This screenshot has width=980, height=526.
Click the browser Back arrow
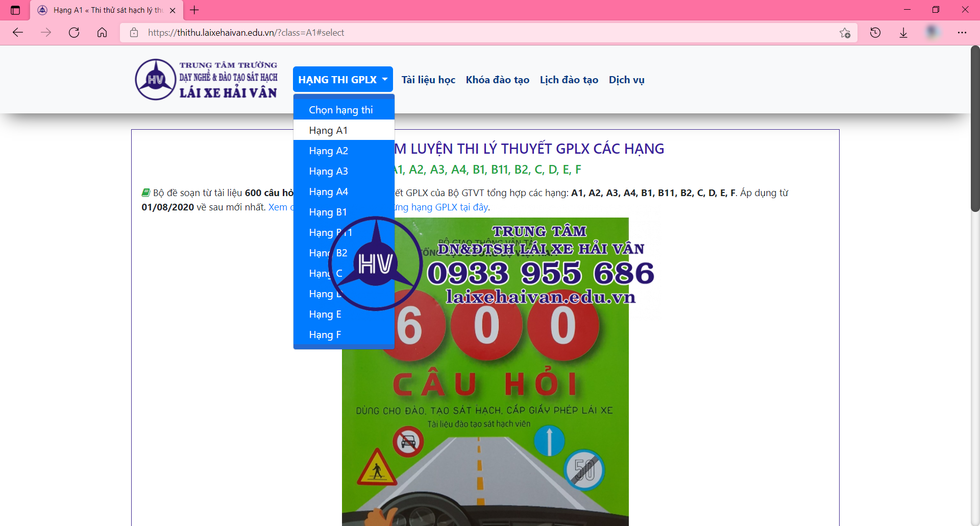(x=18, y=32)
